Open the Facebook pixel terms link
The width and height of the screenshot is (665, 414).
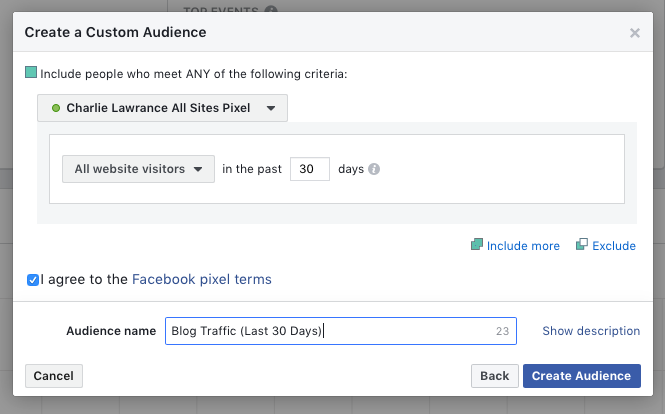201,280
